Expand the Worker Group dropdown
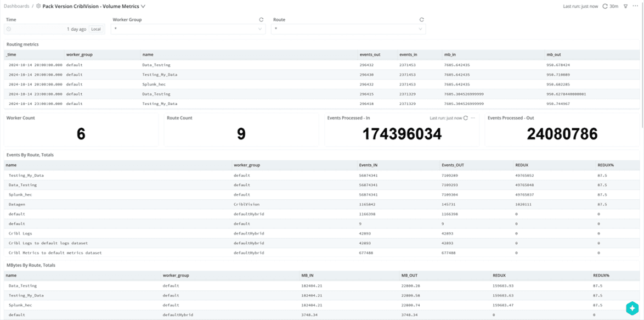The height and width of the screenshot is (320, 644). pyautogui.click(x=260, y=29)
